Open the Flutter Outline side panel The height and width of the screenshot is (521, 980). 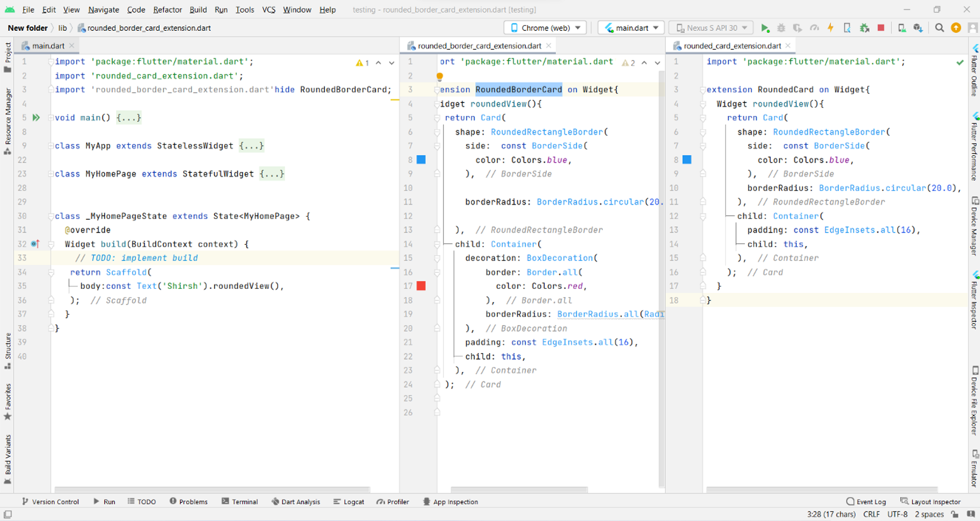[x=974, y=70]
